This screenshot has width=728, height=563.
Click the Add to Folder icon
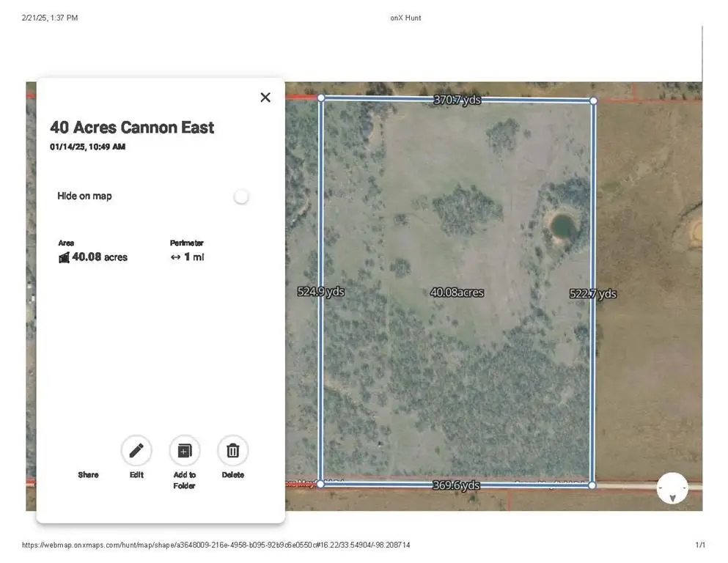184,451
